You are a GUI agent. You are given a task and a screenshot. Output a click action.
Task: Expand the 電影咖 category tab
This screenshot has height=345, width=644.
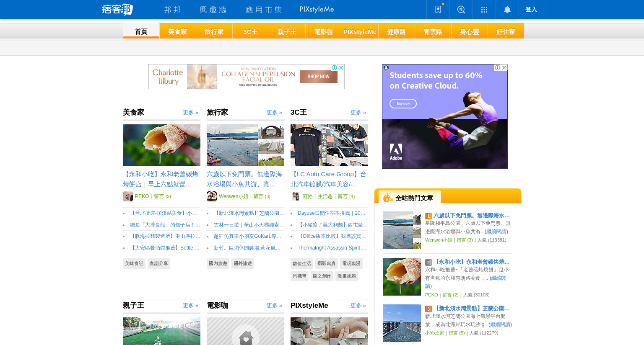coord(324,31)
